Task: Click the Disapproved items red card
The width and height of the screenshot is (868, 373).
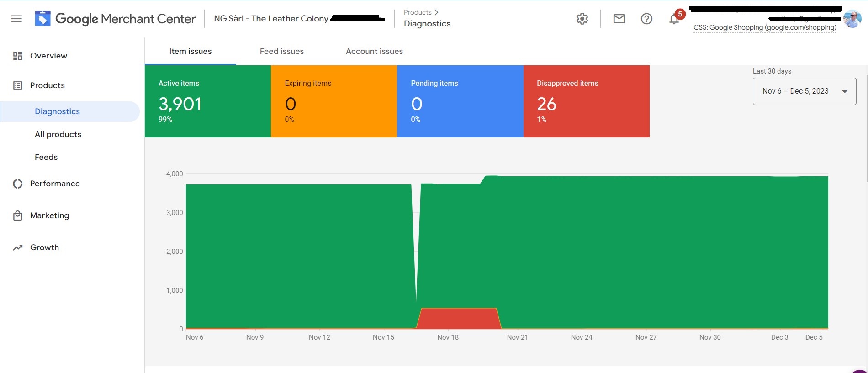Action: pos(587,101)
